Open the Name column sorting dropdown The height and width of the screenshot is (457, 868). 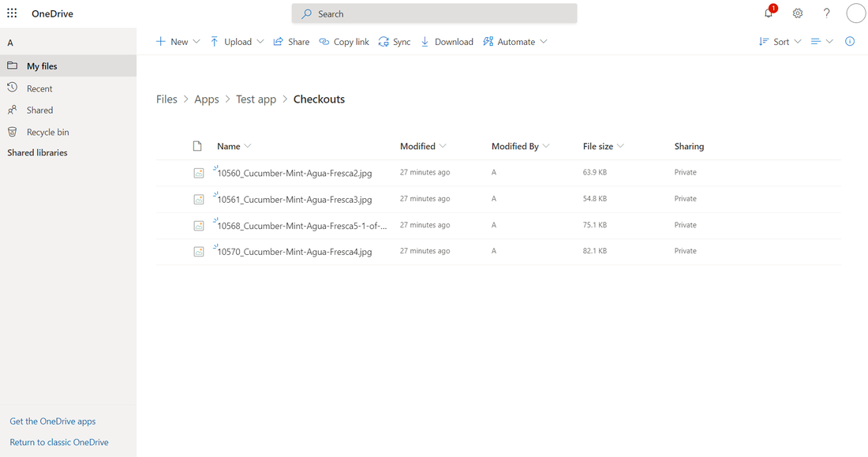tap(249, 146)
